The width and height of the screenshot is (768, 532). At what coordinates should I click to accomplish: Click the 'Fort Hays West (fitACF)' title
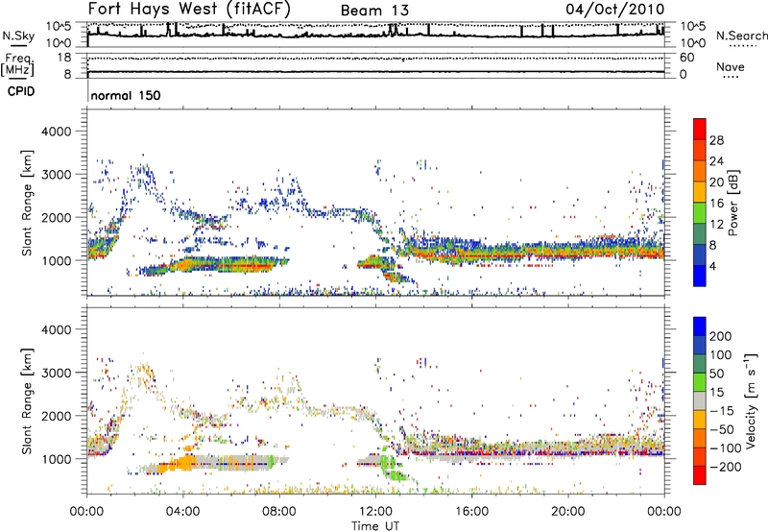pyautogui.click(x=189, y=9)
